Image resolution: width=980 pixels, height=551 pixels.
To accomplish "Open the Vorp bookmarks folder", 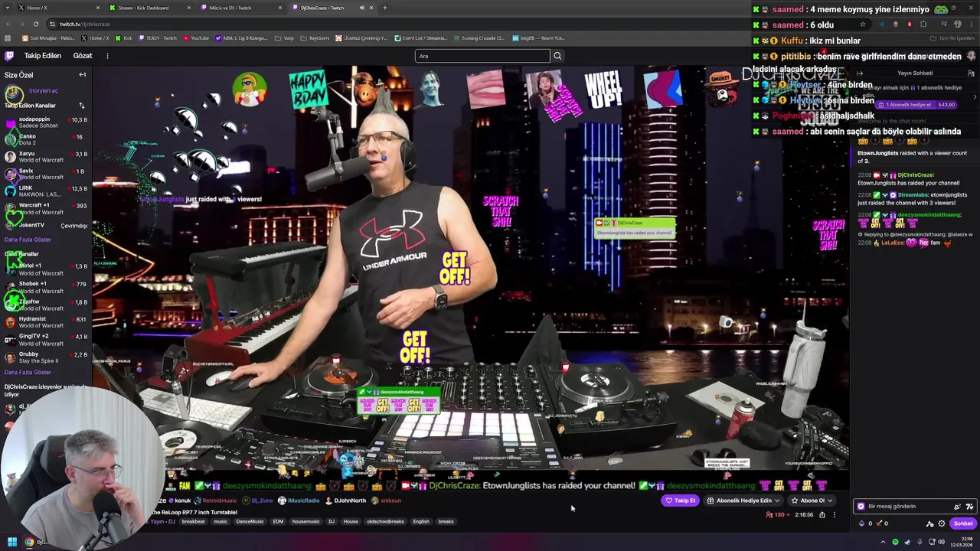I will coord(285,37).
